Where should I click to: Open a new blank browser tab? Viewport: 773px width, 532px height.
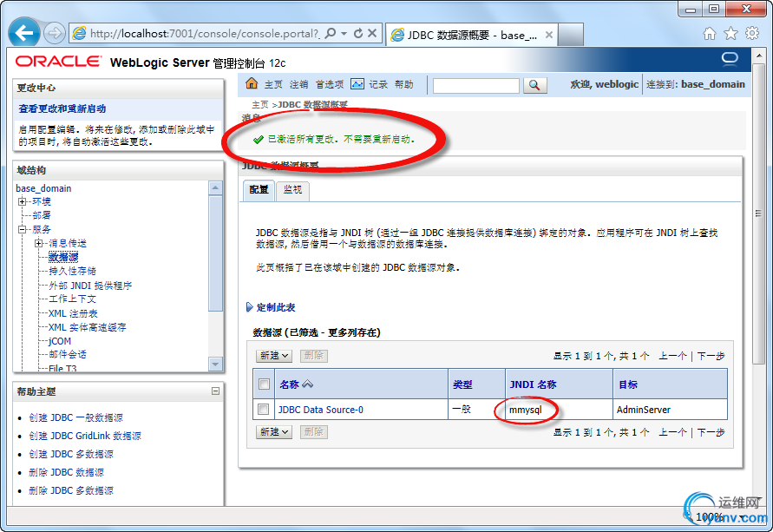pyautogui.click(x=570, y=35)
